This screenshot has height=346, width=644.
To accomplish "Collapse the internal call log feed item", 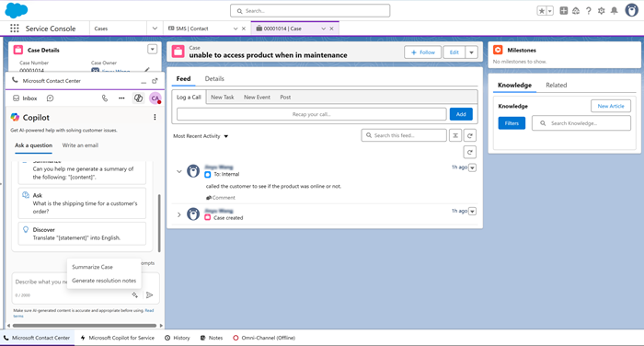I will point(179,171).
